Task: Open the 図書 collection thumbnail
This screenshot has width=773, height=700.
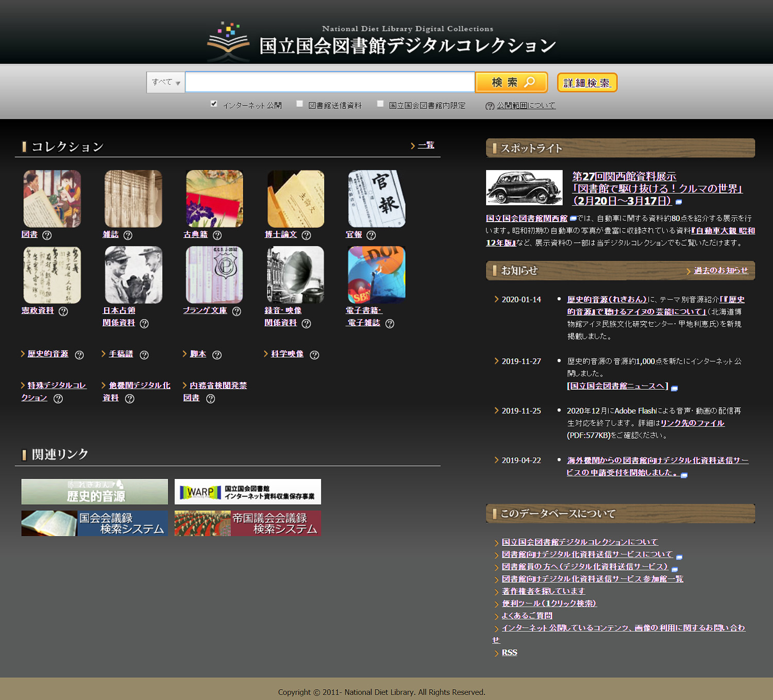Action: (52, 199)
